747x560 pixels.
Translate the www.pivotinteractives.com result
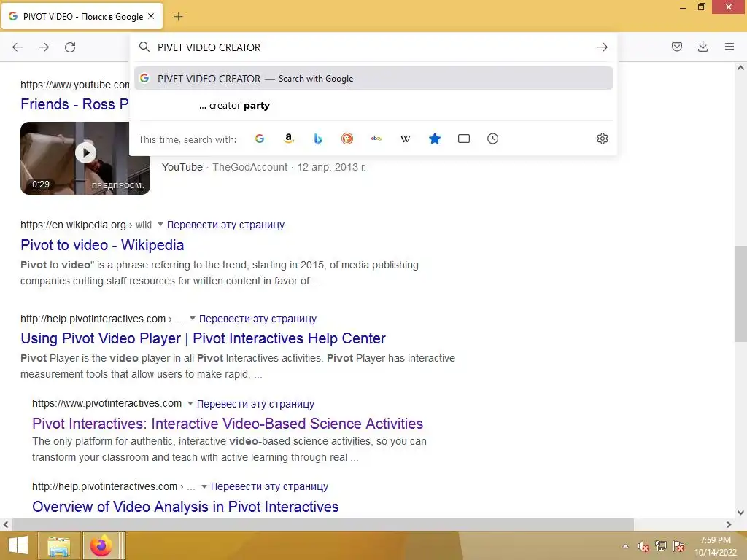click(x=255, y=404)
